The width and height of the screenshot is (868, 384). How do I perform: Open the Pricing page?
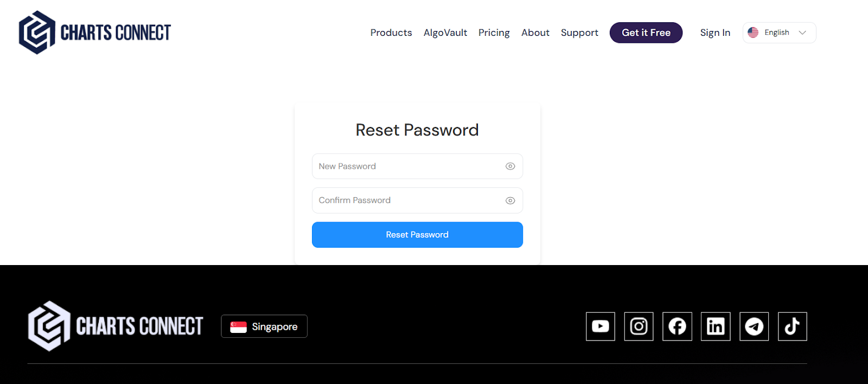coord(494,33)
